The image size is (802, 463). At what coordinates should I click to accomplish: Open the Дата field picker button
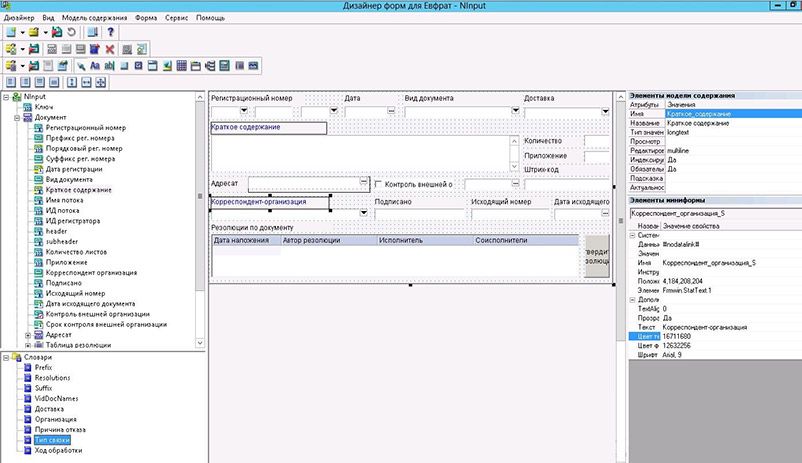tap(391, 111)
